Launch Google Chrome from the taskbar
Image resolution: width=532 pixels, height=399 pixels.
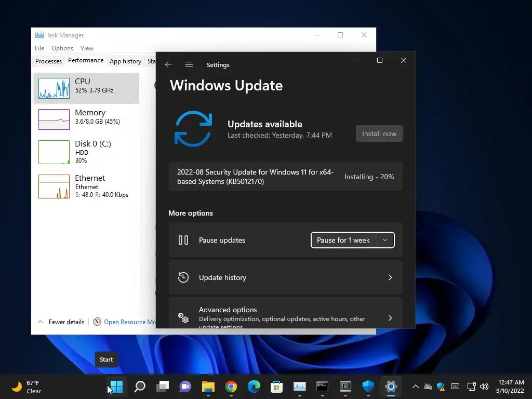click(231, 387)
